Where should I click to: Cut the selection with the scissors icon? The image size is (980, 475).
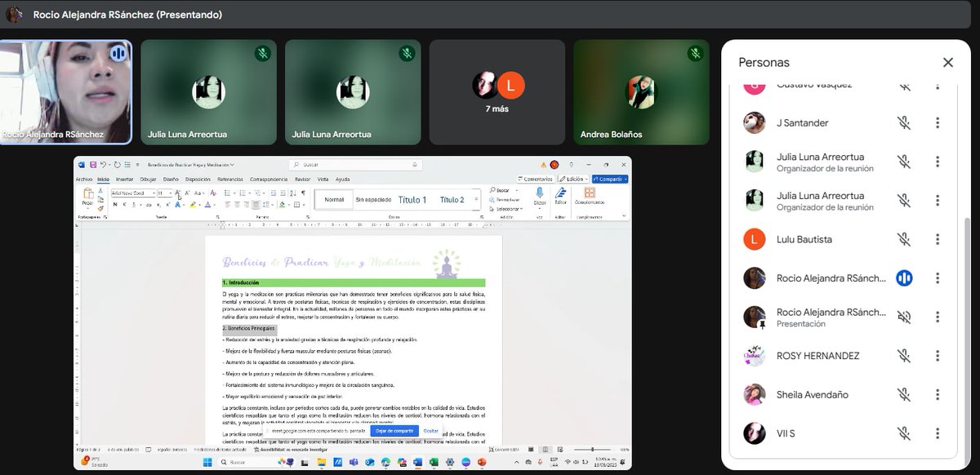point(100,191)
